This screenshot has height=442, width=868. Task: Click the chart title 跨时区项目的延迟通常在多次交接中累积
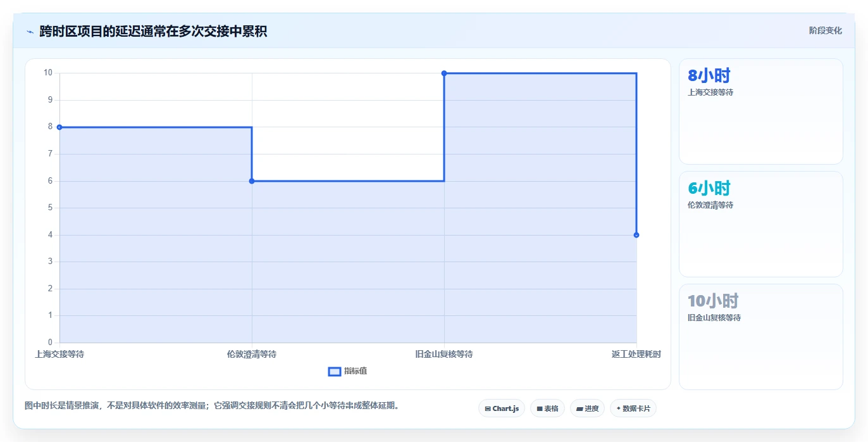pyautogui.click(x=153, y=31)
